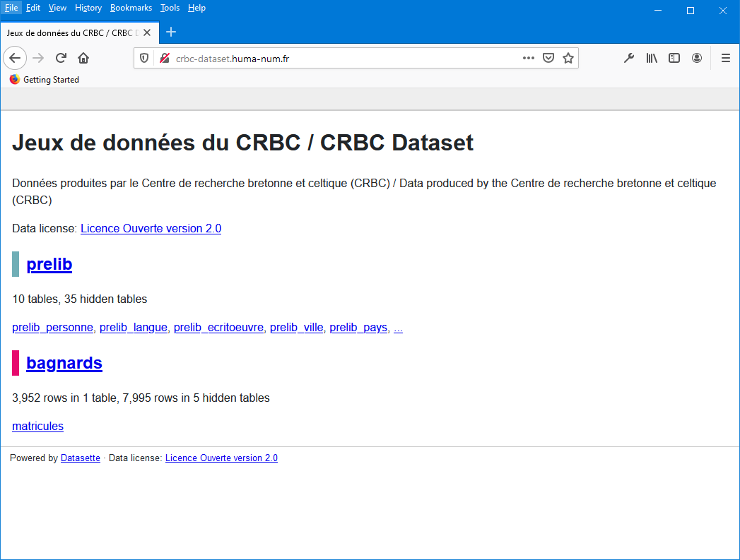
Task: Open the tracking protection shield icon
Action: [144, 58]
